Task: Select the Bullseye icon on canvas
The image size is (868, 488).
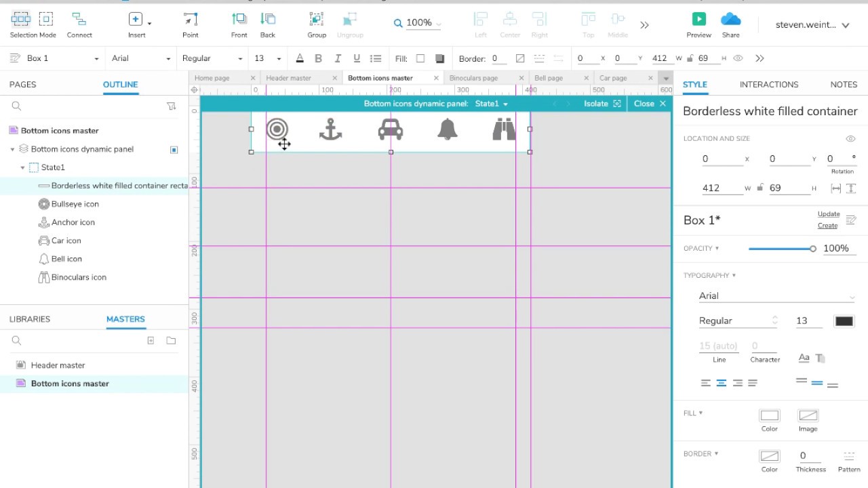Action: [x=277, y=129]
